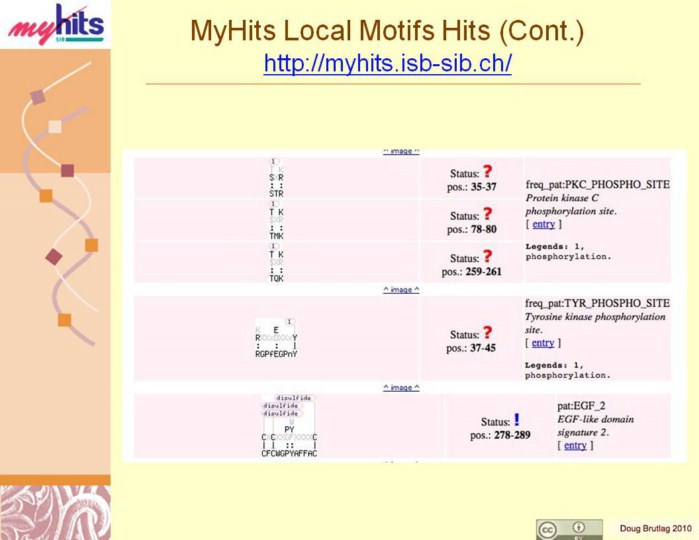The image size is (699, 540).
Task: Click the image link above the TYR_PHOSPHO_SITE row
Action: click(401, 290)
